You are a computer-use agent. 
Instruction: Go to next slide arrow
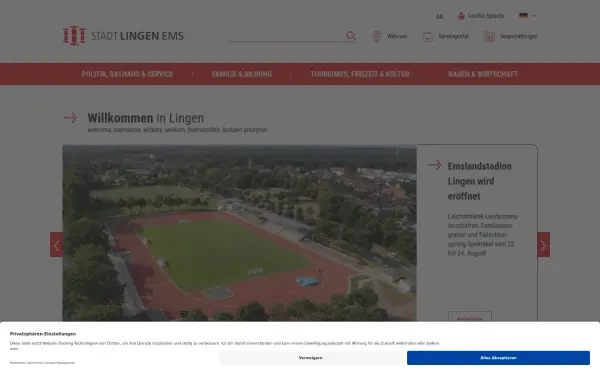(x=543, y=245)
